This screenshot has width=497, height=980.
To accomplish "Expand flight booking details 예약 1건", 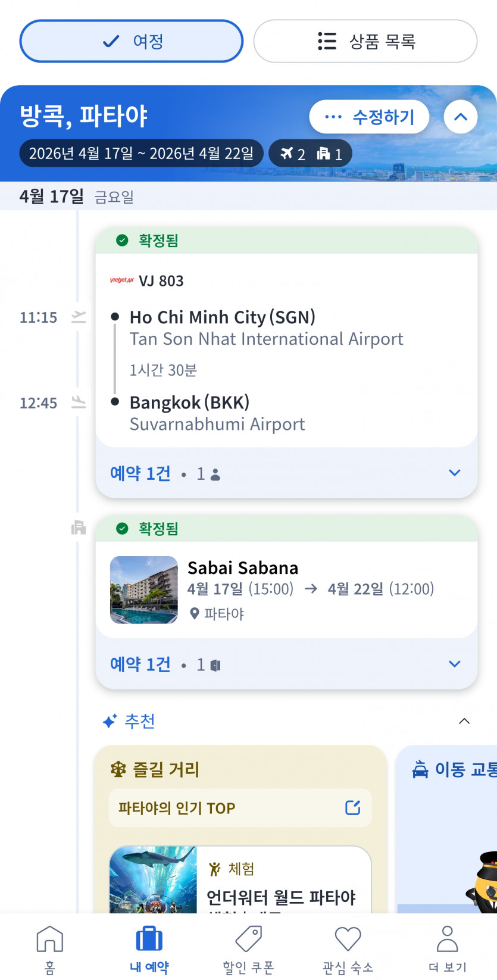I will [455, 473].
